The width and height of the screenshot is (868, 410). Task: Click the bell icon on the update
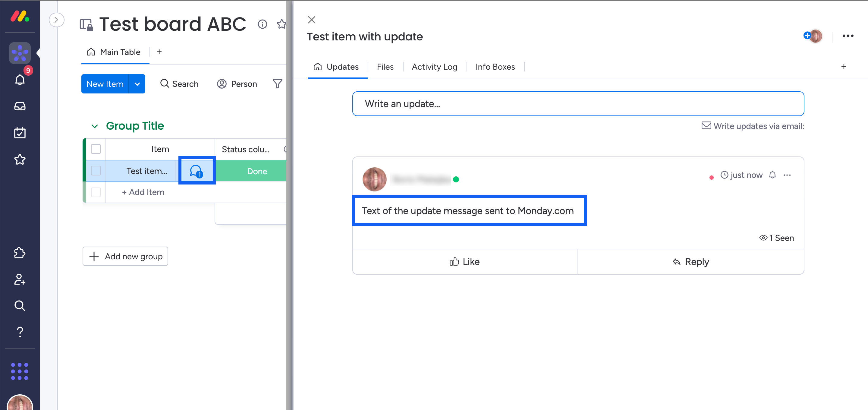772,175
